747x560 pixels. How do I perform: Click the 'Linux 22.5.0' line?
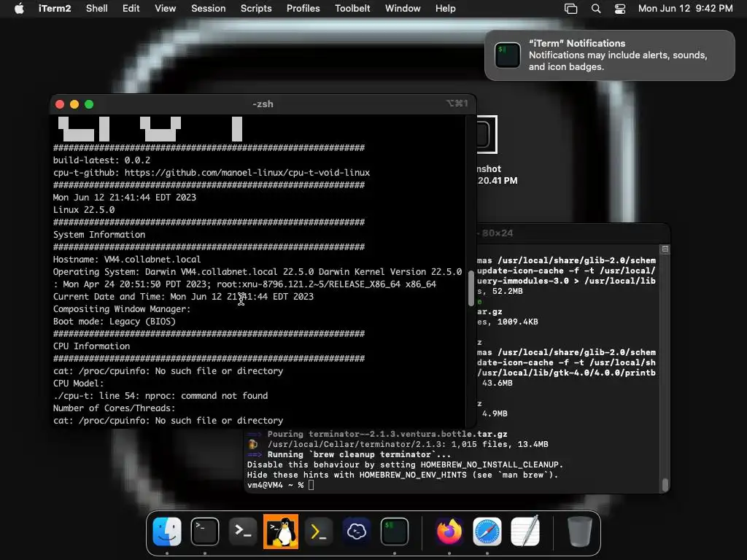(84, 210)
